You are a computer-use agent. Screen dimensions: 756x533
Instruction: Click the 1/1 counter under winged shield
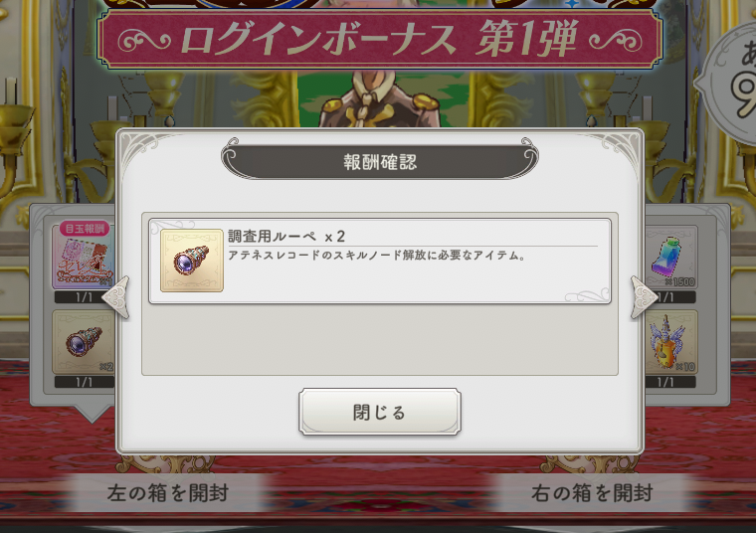point(670,382)
